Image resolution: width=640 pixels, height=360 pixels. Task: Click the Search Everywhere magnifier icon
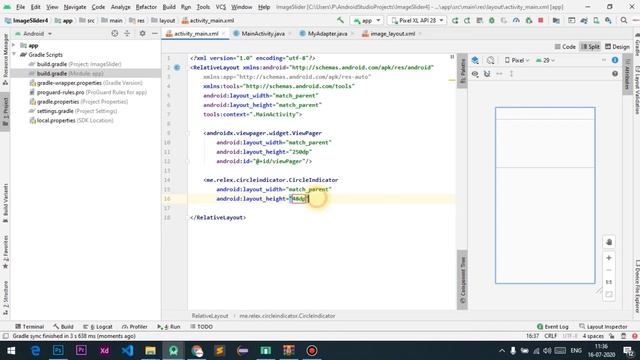click(624, 20)
